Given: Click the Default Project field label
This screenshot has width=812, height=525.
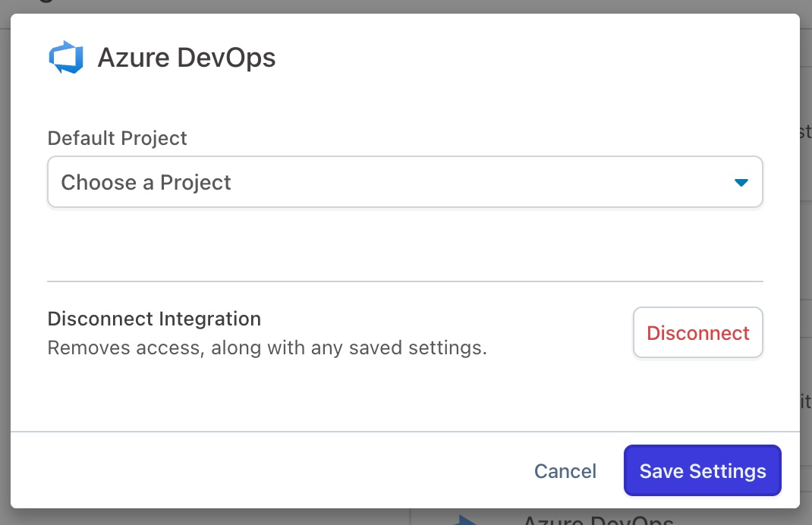Looking at the screenshot, I should pos(117,138).
